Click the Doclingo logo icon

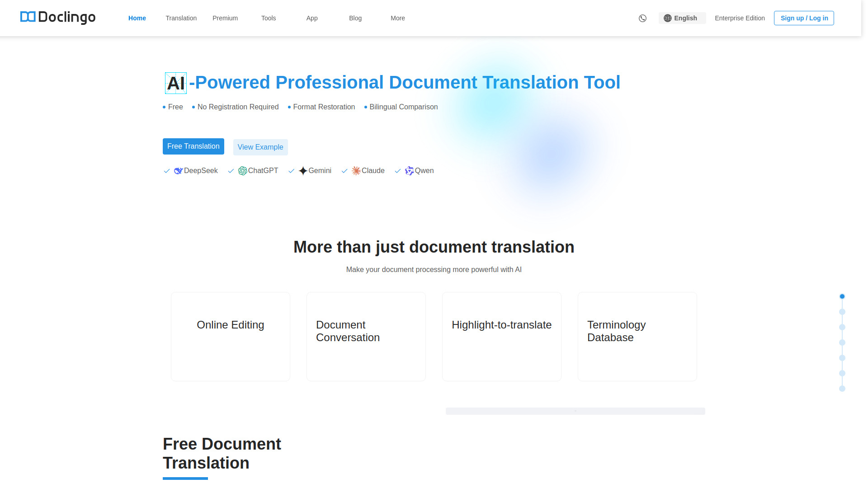click(x=28, y=17)
